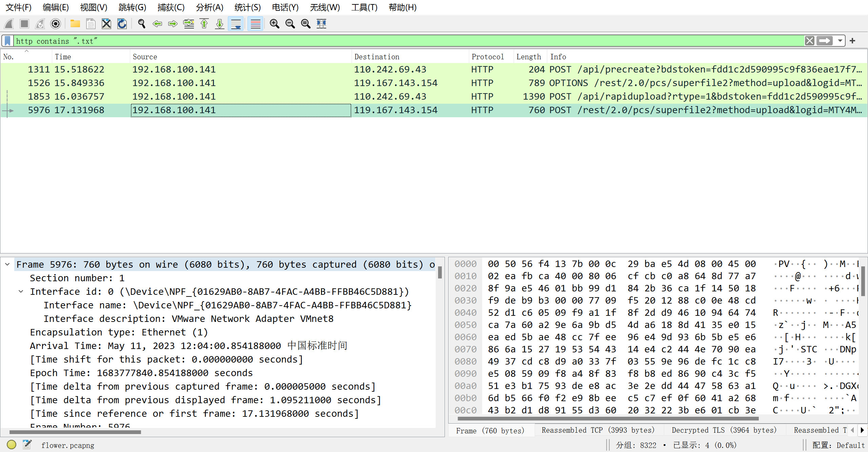Toggle auto-scroll during live capture

click(x=236, y=24)
